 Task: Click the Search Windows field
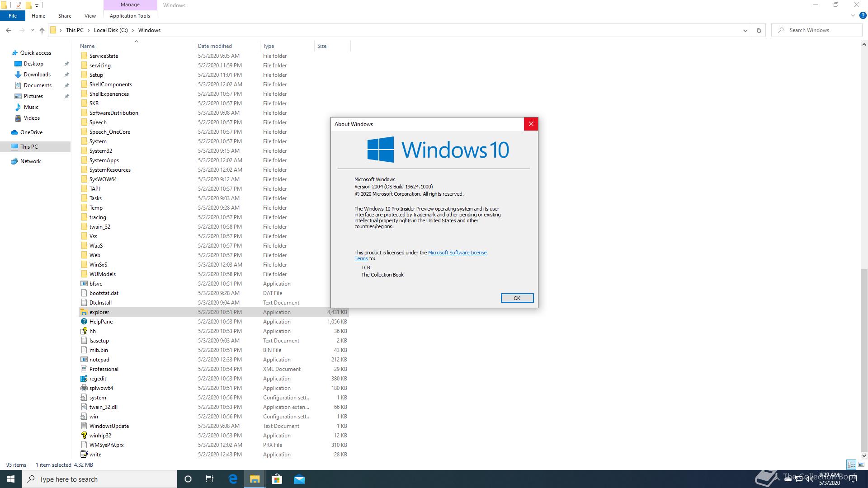pyautogui.click(x=817, y=30)
